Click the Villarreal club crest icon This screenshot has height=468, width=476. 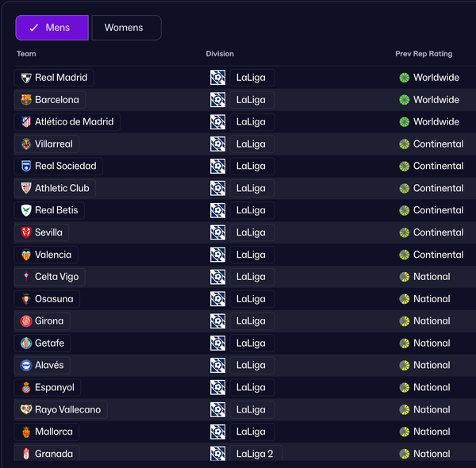(x=26, y=144)
